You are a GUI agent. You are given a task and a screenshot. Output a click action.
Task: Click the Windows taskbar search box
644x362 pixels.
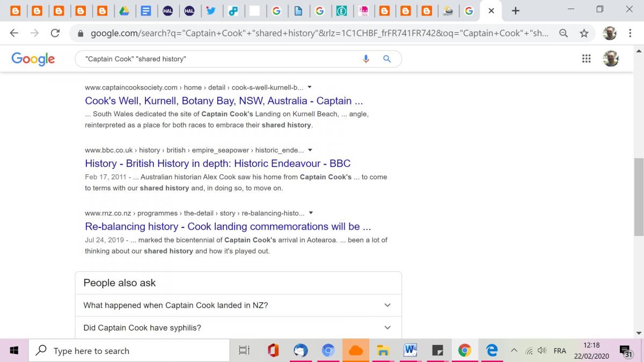click(129, 351)
